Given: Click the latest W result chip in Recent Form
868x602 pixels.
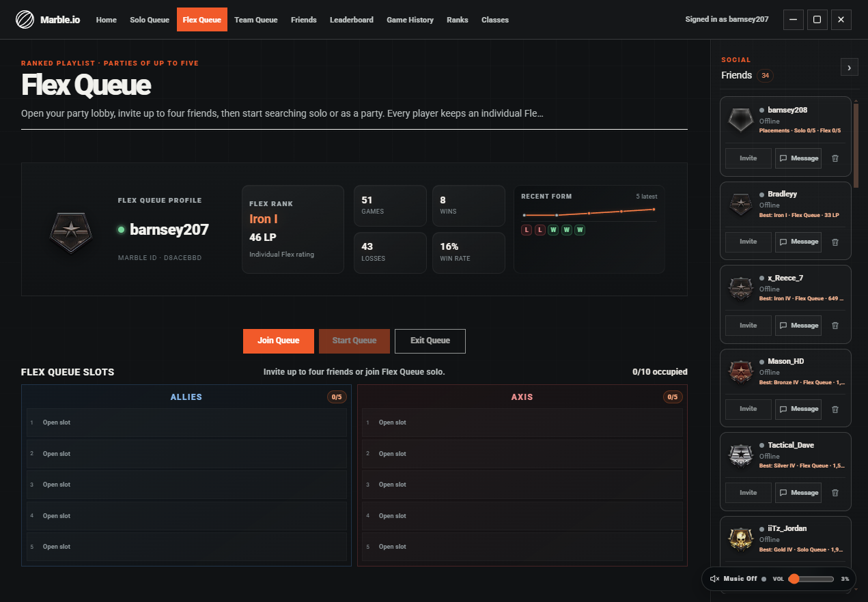Looking at the screenshot, I should tap(580, 230).
